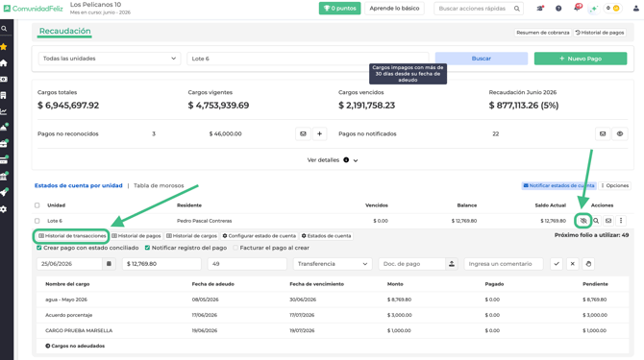Screen dimensions: 644x360
Task: Tick the Unidad header checkbox
Action: (37, 205)
